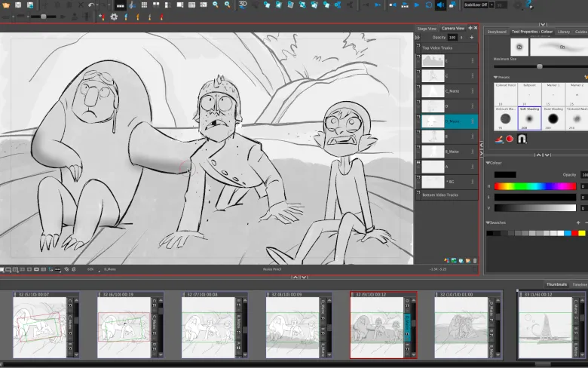Click the red paint blob icon below presets

(x=510, y=139)
